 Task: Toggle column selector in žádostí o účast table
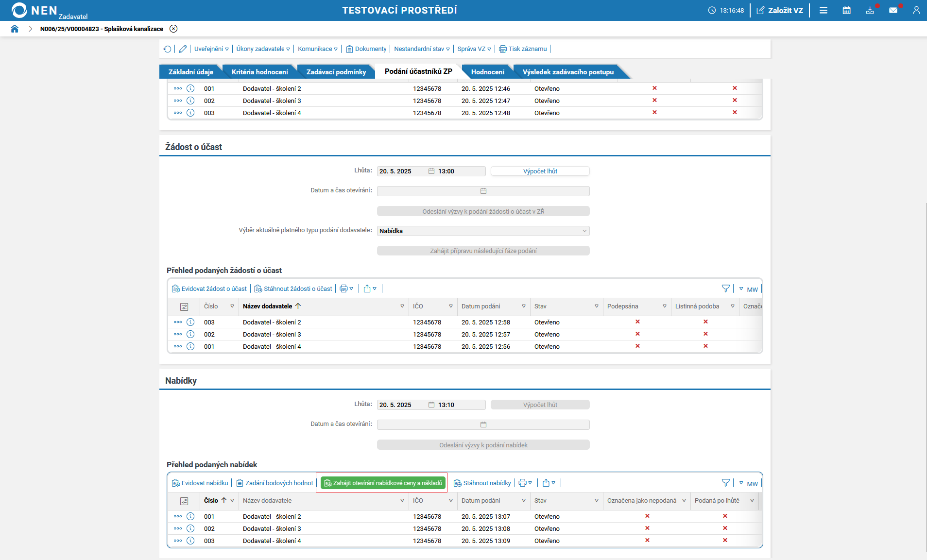coord(184,306)
